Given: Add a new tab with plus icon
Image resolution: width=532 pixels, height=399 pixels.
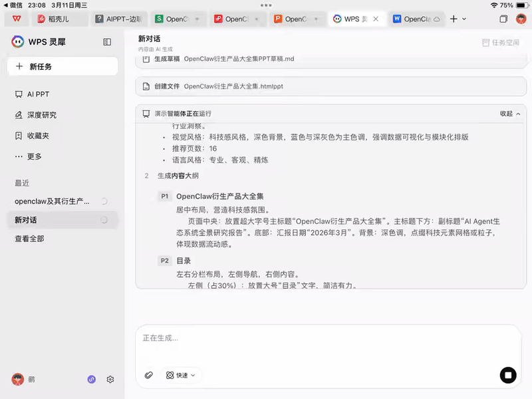Looking at the screenshot, I should (454, 19).
